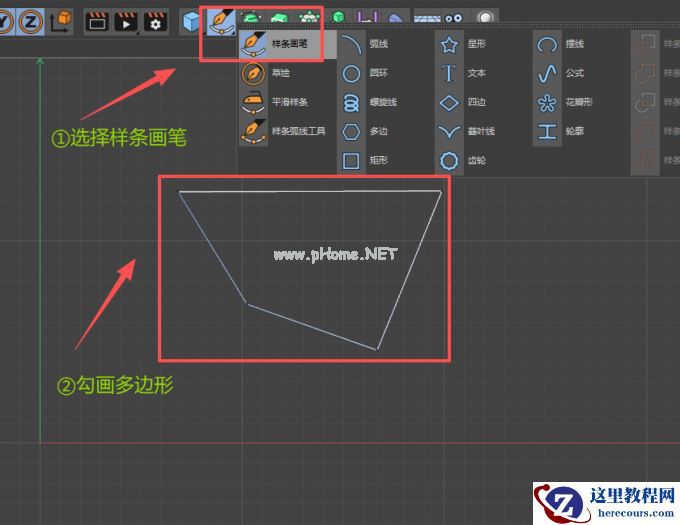Open the subdivision surface generator group
Viewport: 680px width, 525px height.
(x=251, y=18)
